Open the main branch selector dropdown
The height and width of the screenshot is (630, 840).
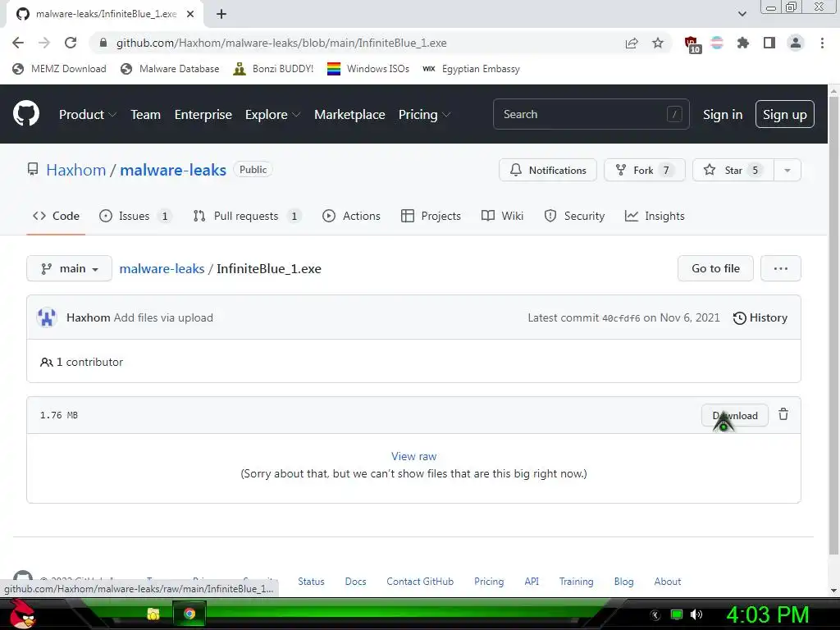pyautogui.click(x=69, y=268)
